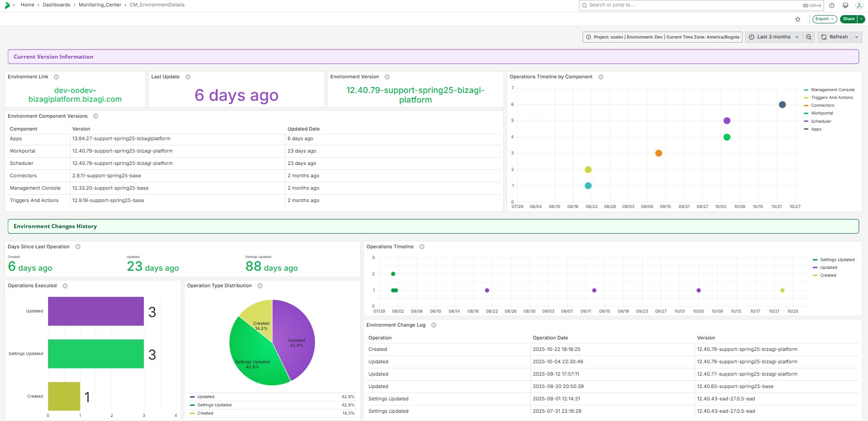
Task: Navigate to Dashboards breadcrumb
Action: tap(56, 5)
